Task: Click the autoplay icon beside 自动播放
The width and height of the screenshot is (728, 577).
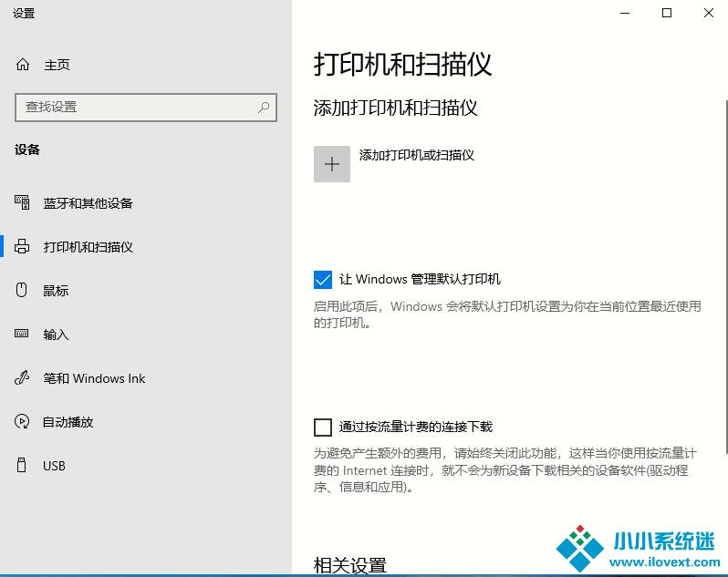Action: pos(22,421)
